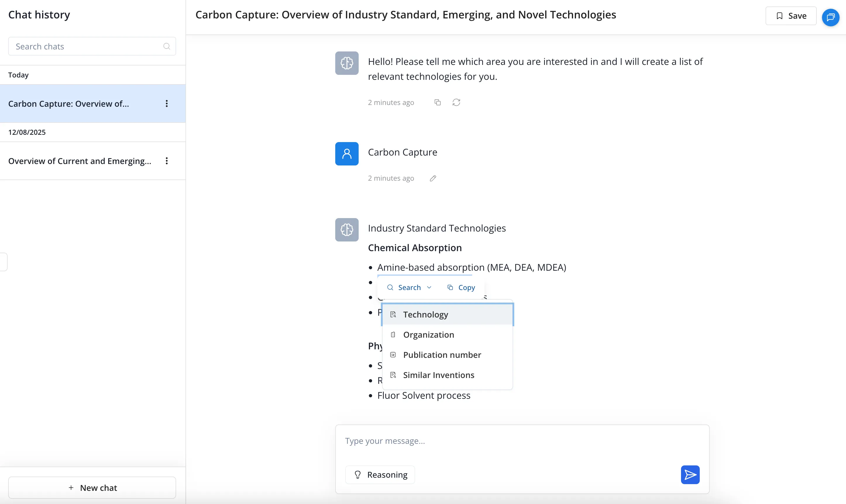Save the conversation with Save button
This screenshot has height=504, width=846.
791,15
